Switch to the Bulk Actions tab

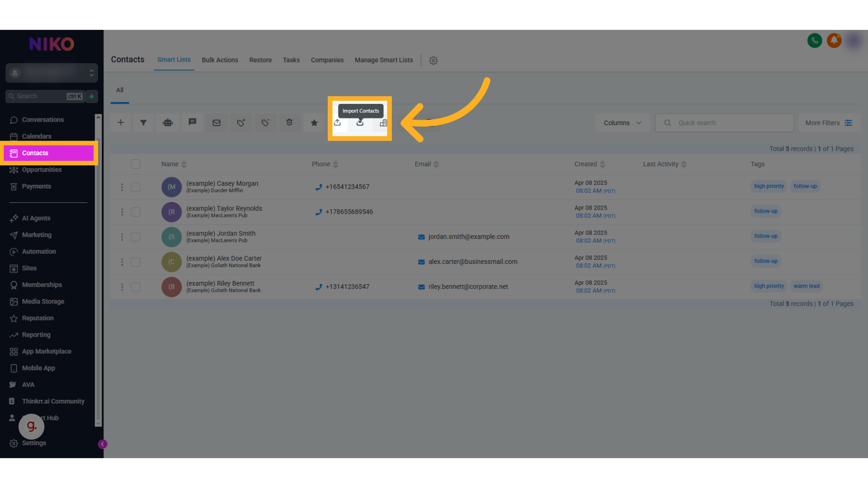click(220, 60)
